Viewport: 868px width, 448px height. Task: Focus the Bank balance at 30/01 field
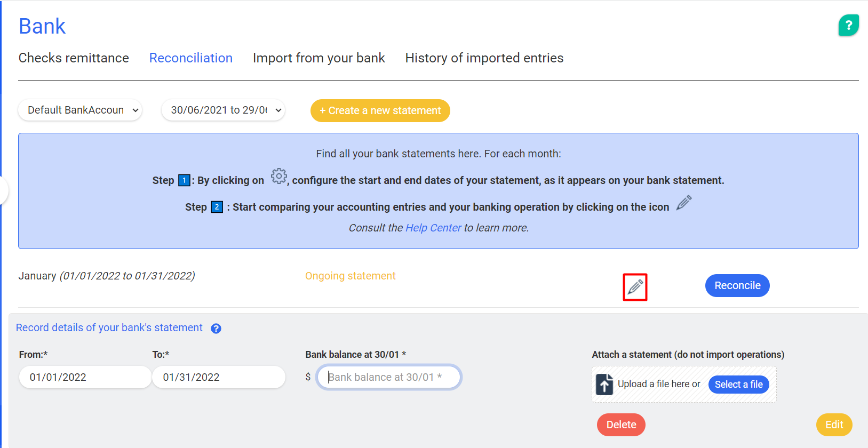click(x=389, y=378)
